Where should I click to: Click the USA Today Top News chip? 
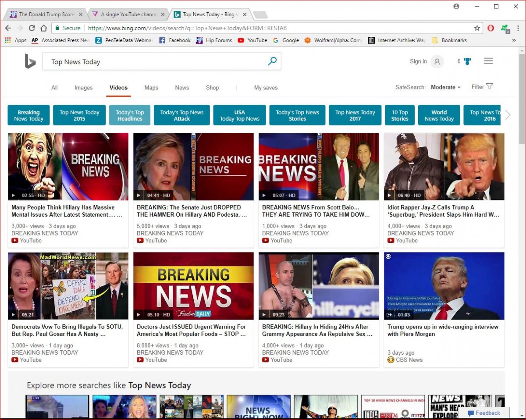[239, 115]
